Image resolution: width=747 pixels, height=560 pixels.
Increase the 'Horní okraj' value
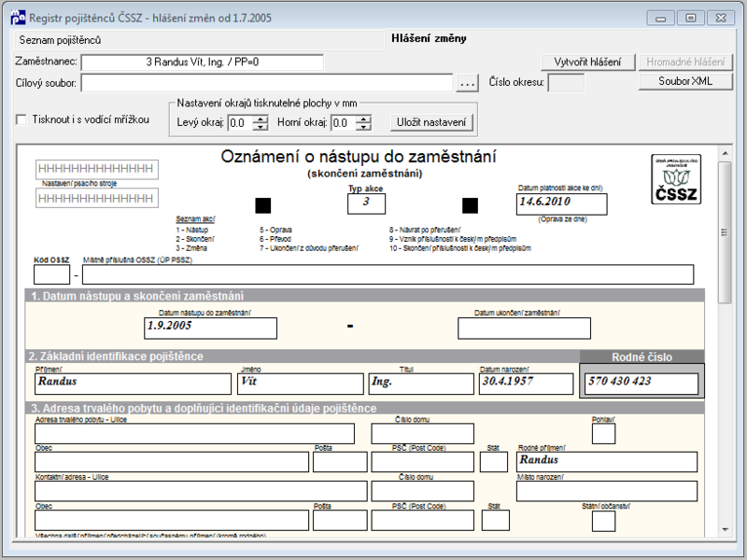coord(363,119)
